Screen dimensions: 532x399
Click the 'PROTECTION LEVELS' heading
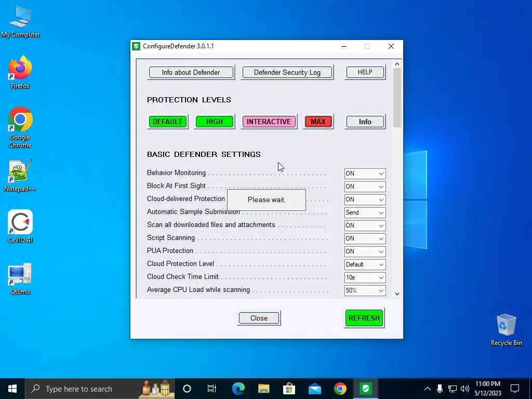coord(189,100)
